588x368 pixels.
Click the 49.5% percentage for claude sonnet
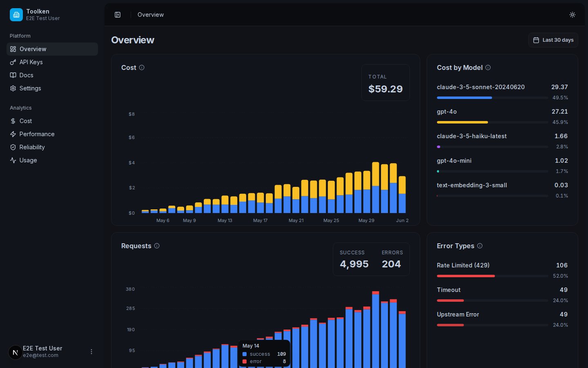tap(560, 98)
